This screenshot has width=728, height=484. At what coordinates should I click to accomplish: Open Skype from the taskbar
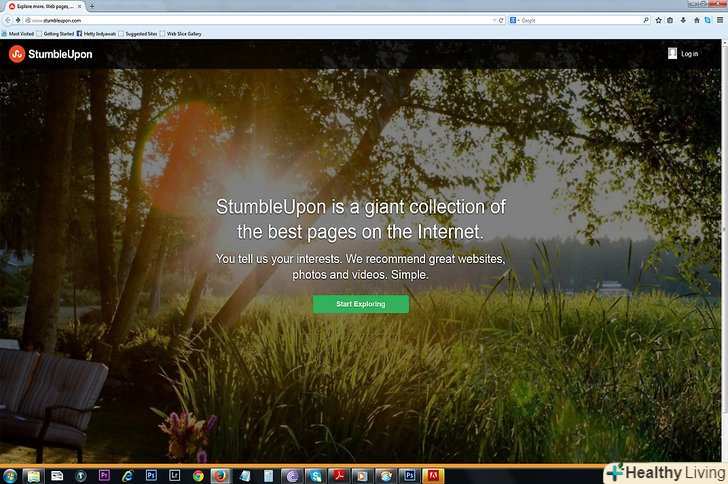316,476
